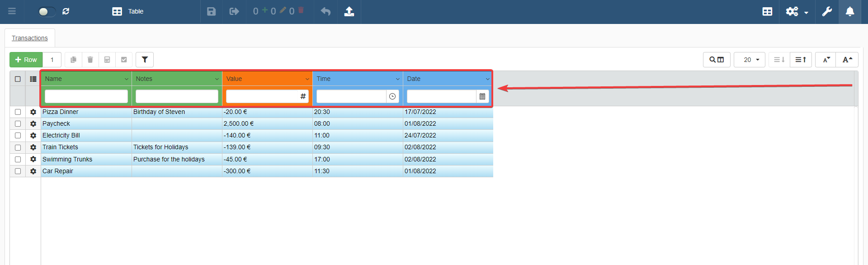Expand the Value column header menu
Image resolution: width=868 pixels, height=265 pixels.
[x=307, y=79]
